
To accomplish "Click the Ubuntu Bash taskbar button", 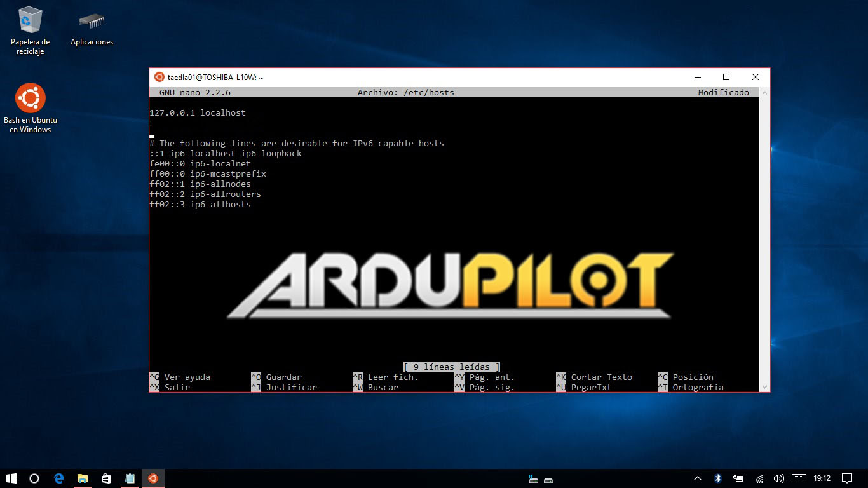I will click(x=153, y=478).
